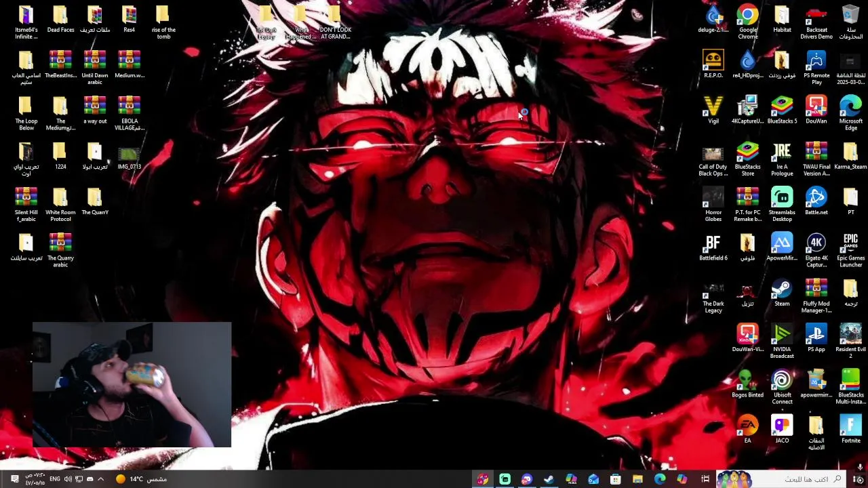Screen dimensions: 868x488
Task: Open Silent Hill f_arabic archive
Action: [26, 204]
